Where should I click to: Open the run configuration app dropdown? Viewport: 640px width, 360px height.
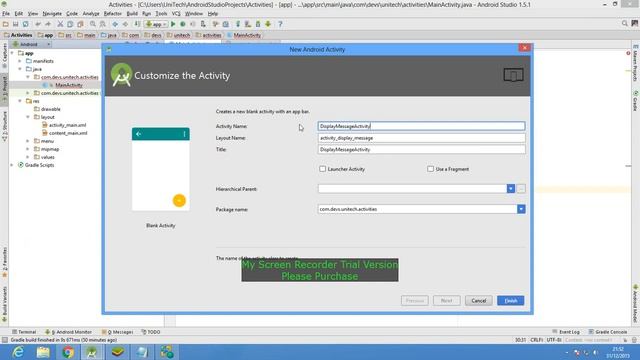click(156, 24)
